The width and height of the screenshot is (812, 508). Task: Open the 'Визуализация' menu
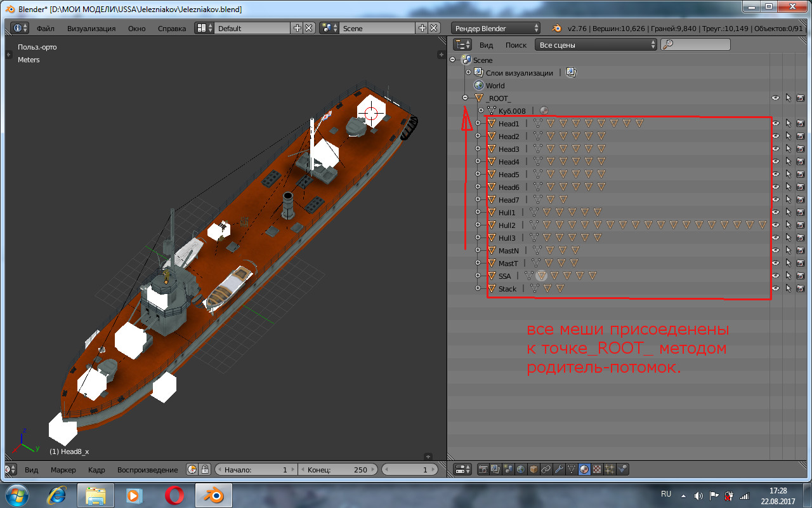click(x=91, y=29)
